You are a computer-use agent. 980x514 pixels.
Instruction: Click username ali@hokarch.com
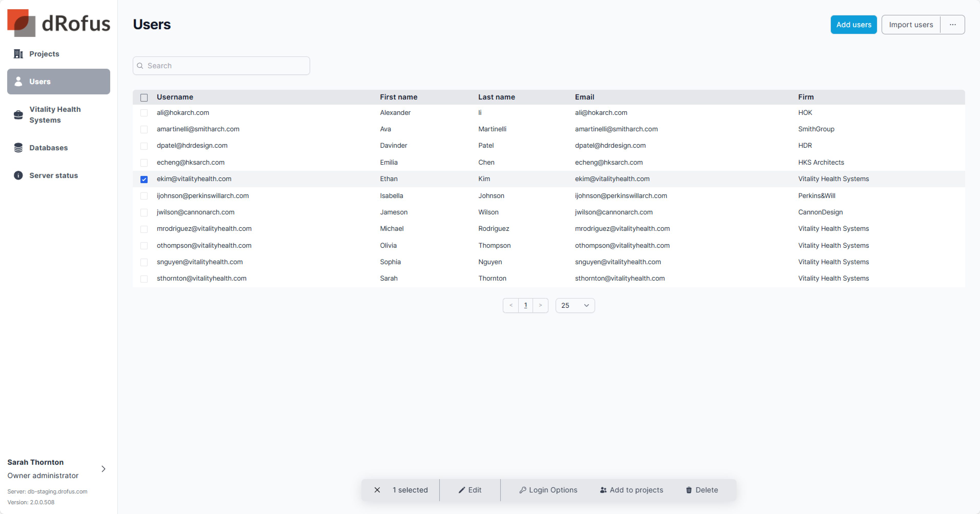183,113
